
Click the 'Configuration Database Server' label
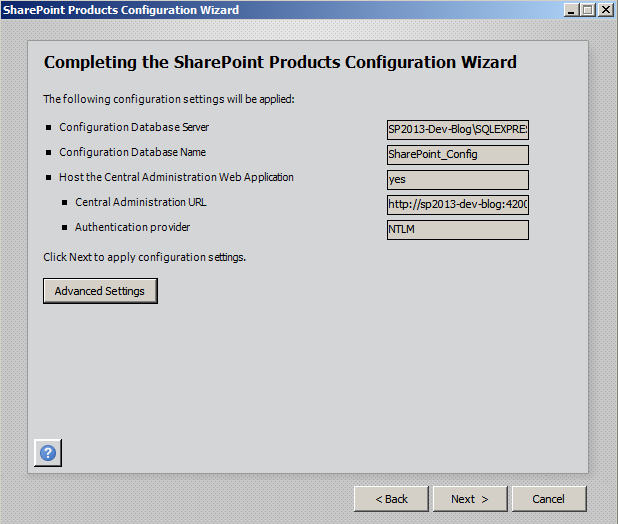click(134, 127)
